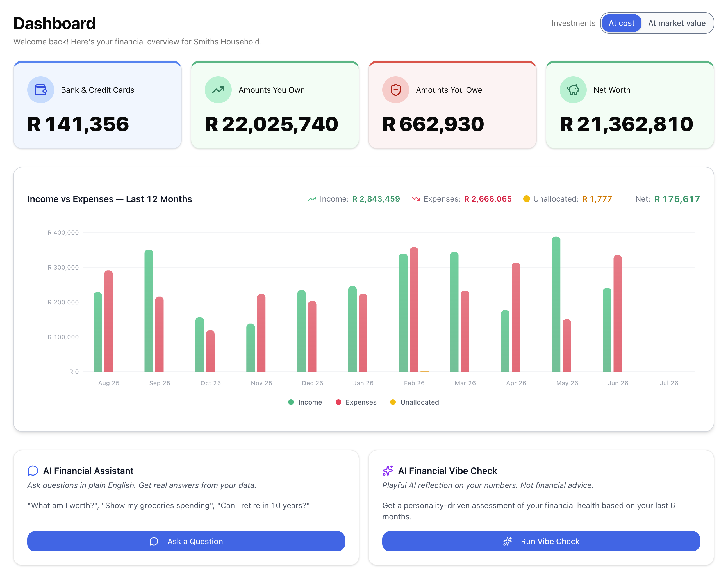
Task: Switch investments view to At cost
Action: click(x=622, y=23)
